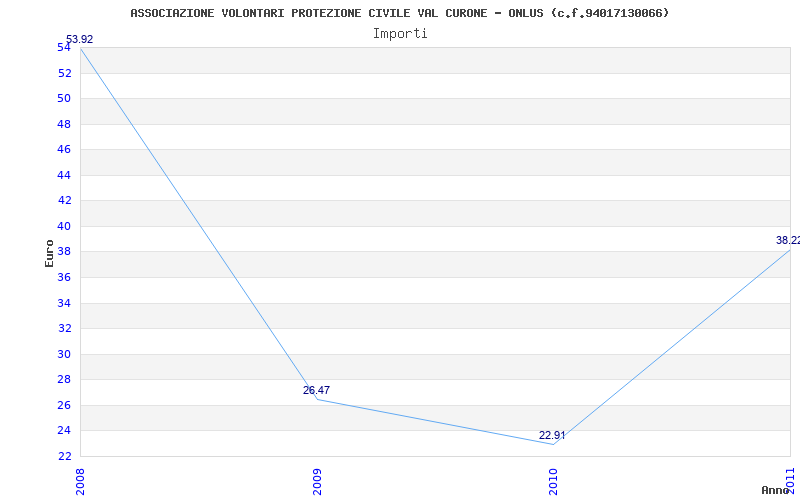Screen dimensions: 800x500
Task: Click the Anno x-axis title
Action: (775, 490)
